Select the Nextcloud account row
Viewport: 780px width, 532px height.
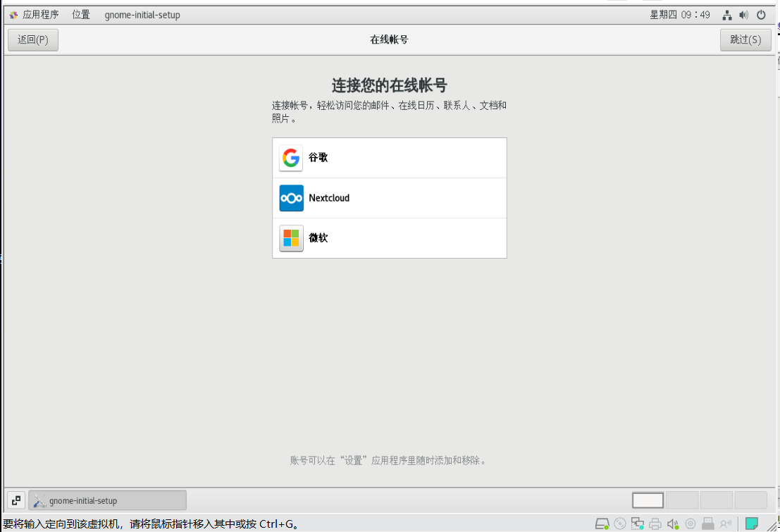(x=390, y=198)
